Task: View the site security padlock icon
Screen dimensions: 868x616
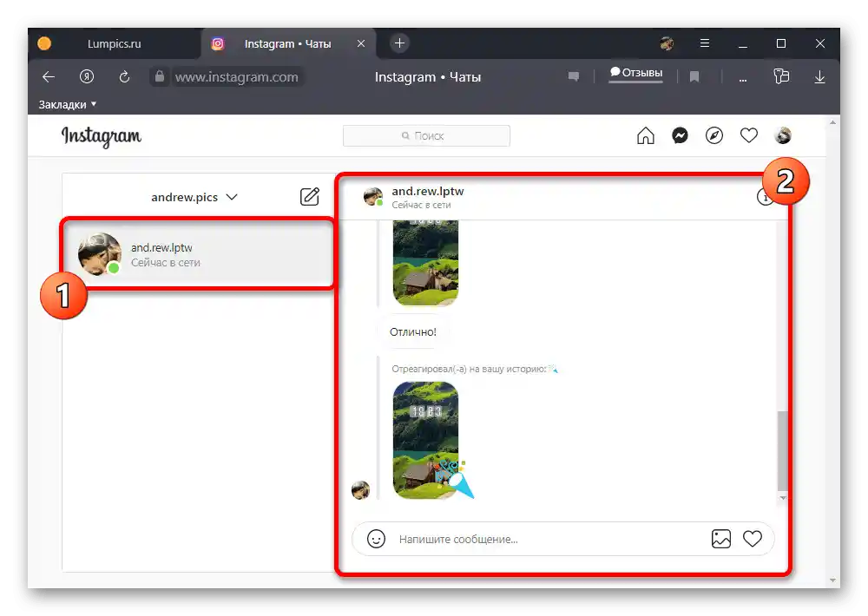Action: point(160,76)
